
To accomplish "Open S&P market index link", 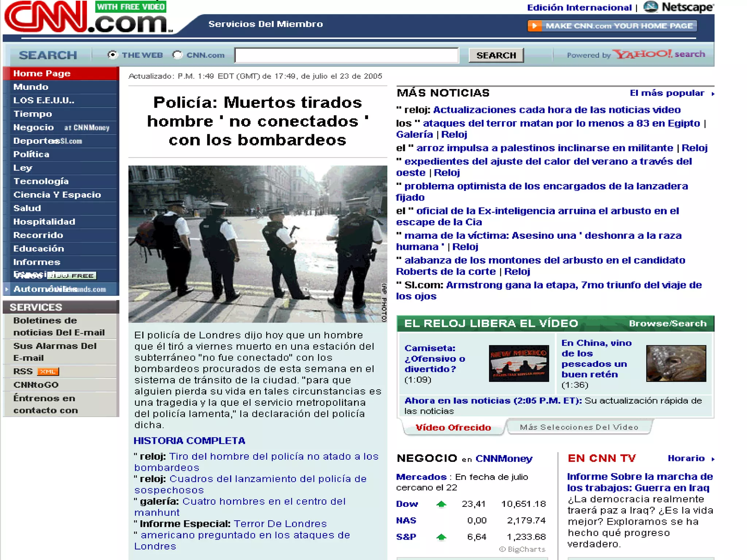I will tap(406, 537).
